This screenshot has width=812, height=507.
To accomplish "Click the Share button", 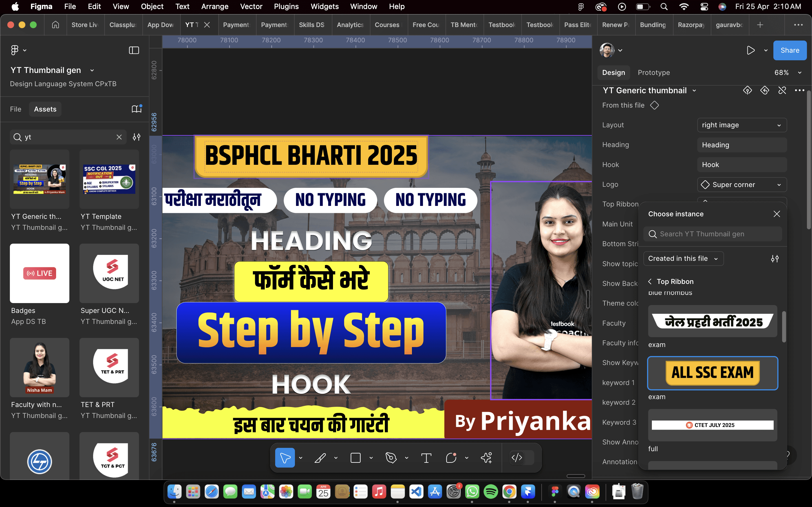I will coord(789,50).
